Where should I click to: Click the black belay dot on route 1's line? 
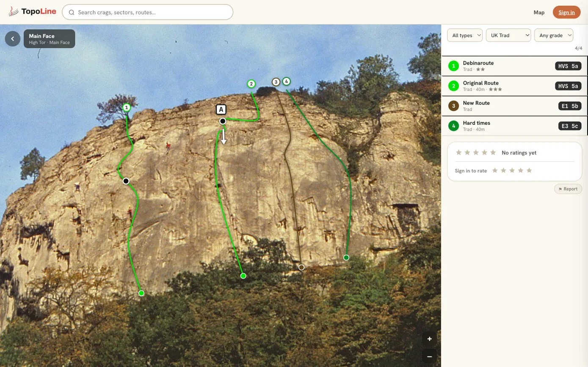click(x=126, y=181)
